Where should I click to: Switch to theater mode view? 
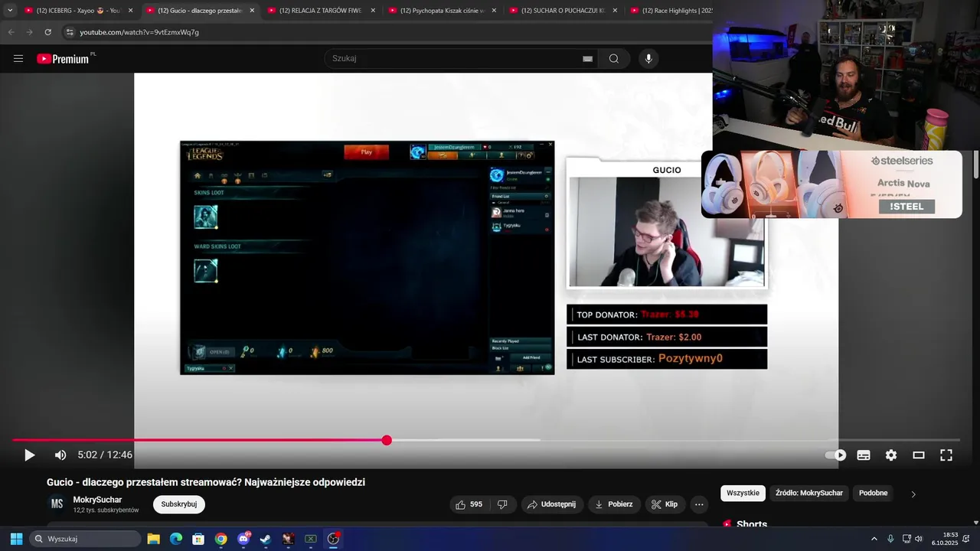pyautogui.click(x=919, y=455)
